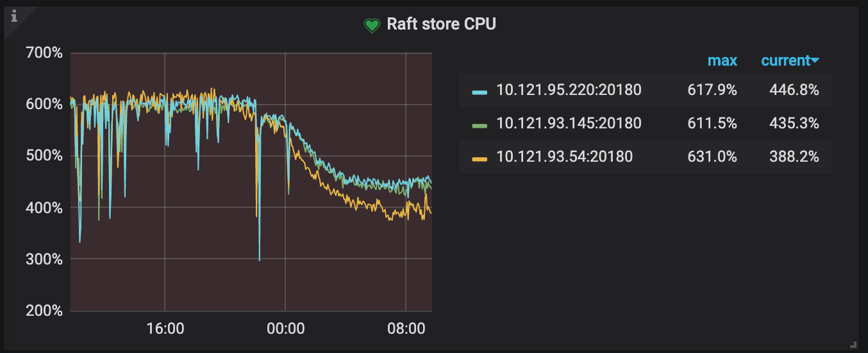
Task: Open color picker for green 10.121.93.145 swatch
Action: click(480, 125)
